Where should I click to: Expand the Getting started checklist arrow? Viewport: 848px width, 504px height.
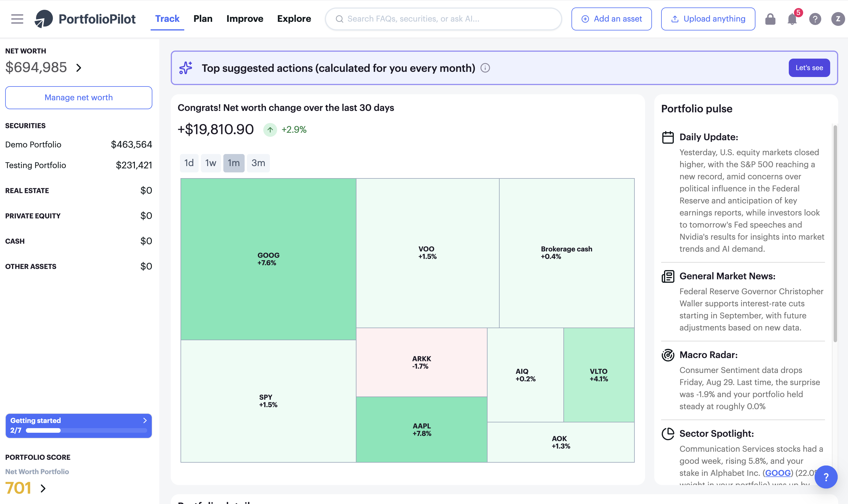tap(145, 420)
